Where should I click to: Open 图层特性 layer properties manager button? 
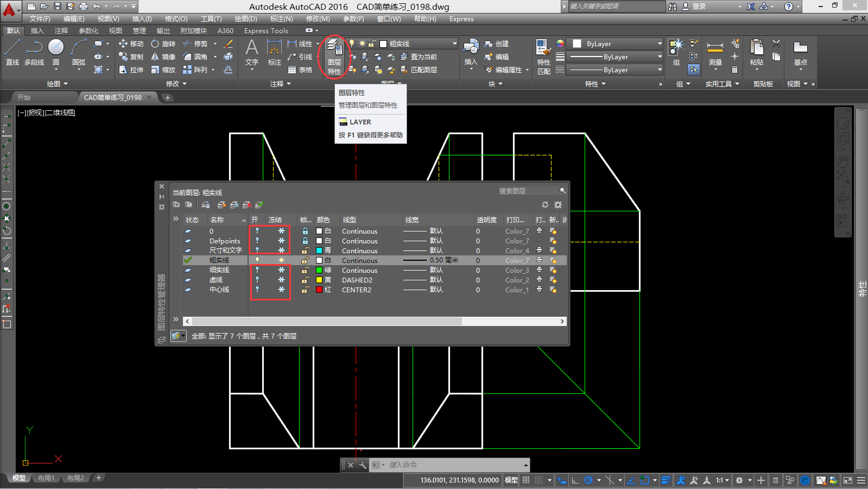tap(334, 57)
